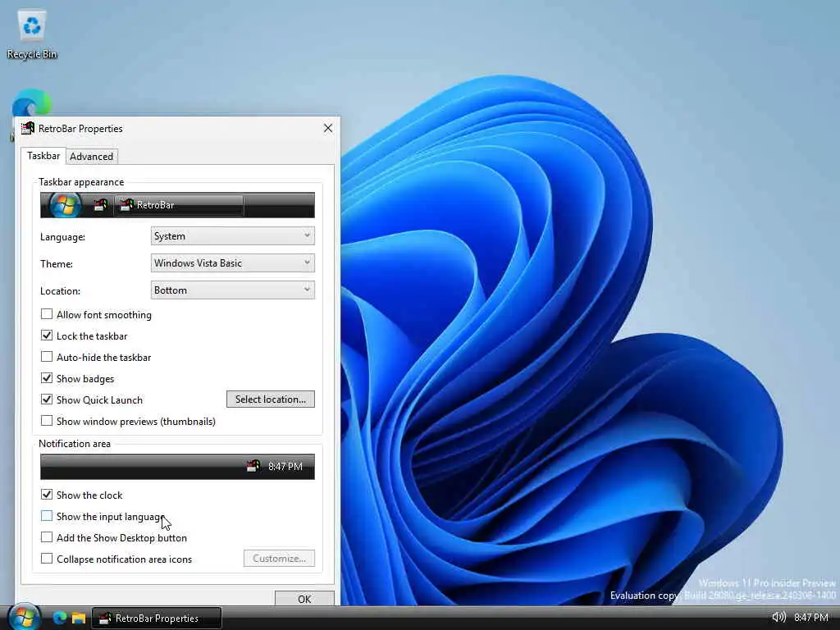Click the Theme: label
Viewport: 840px width, 630px height.
click(57, 263)
